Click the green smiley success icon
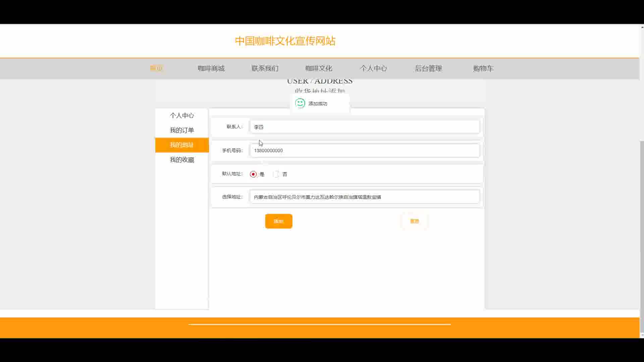The width and height of the screenshot is (644, 362). pyautogui.click(x=300, y=103)
